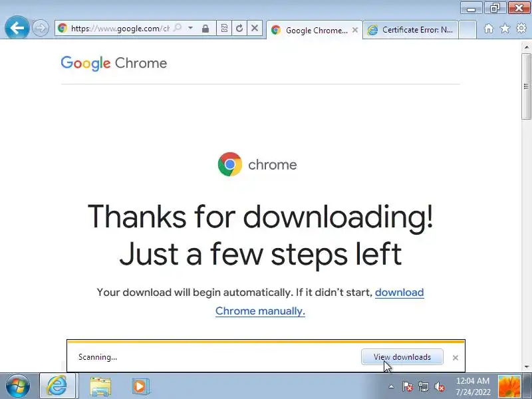Go back with the browser Back arrow
This screenshot has height=399, width=532.
point(17,28)
